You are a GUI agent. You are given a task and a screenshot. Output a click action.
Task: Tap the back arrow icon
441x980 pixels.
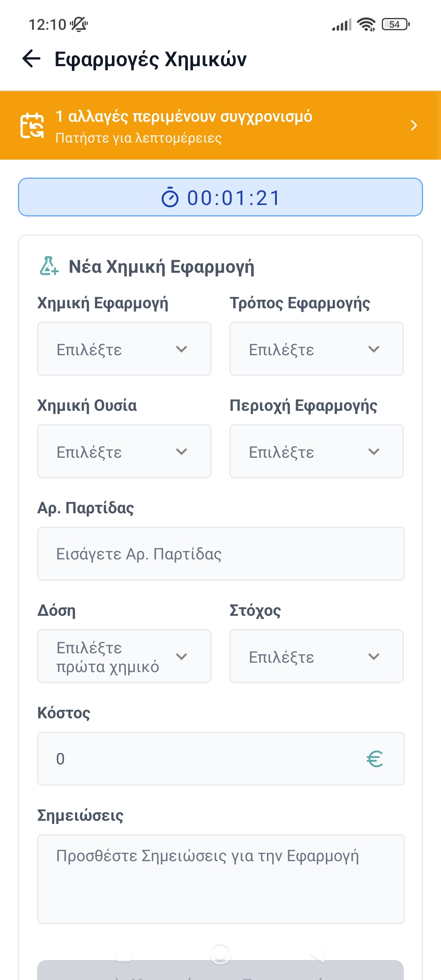coord(31,58)
